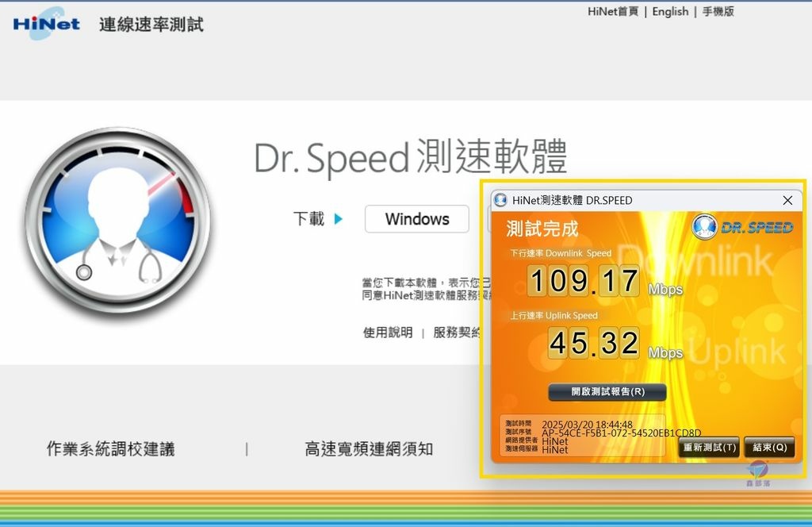Quit the app with 結束(Q)
This screenshot has height=527, width=812.
(x=769, y=447)
